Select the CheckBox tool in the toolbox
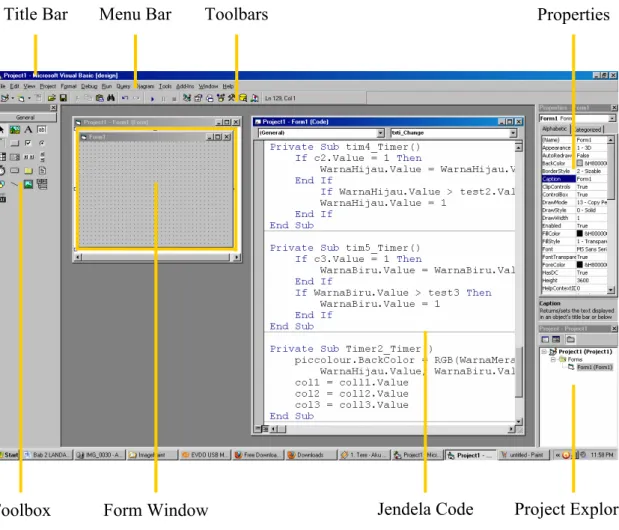The image size is (619, 530). point(28,143)
